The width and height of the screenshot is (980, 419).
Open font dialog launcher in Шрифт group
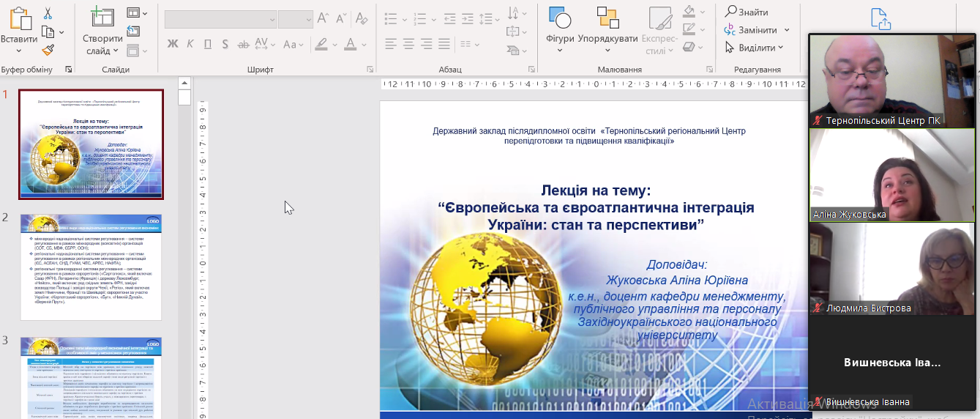coord(370,70)
